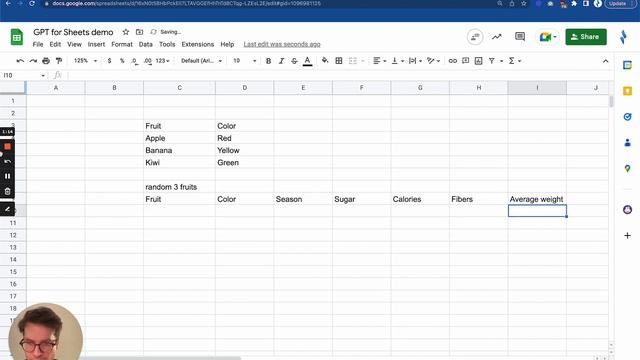
Task: Click the formula bar input
Action: (339, 76)
